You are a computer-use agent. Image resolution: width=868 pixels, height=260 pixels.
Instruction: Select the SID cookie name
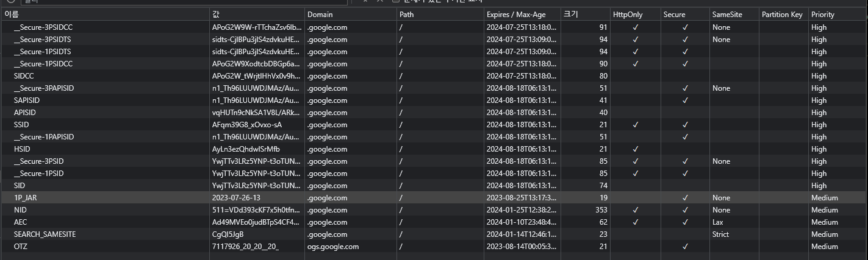pyautogui.click(x=20, y=186)
